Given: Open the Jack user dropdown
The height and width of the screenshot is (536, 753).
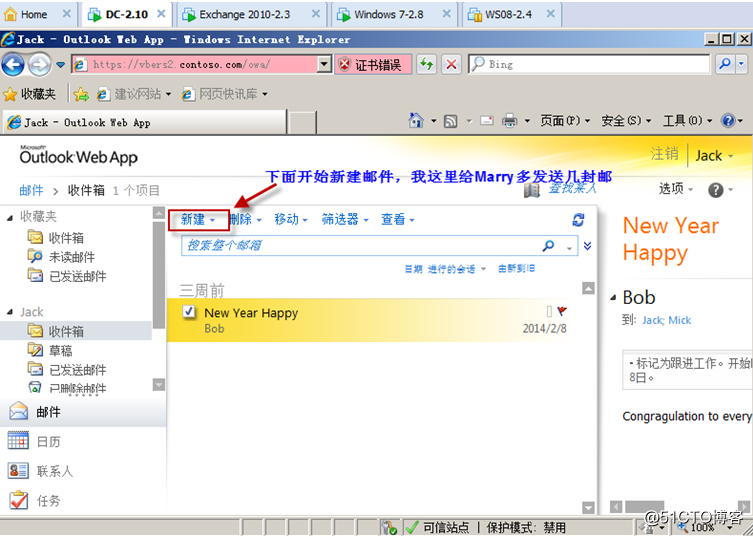Looking at the screenshot, I should pos(714,156).
